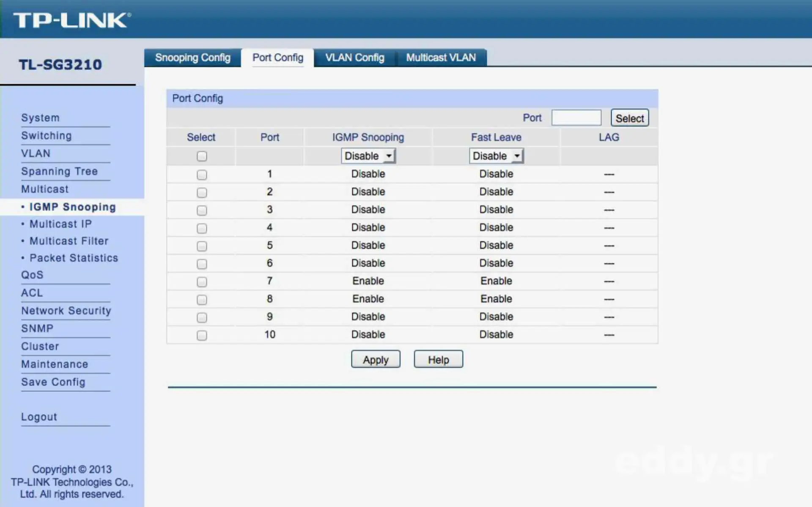Viewport: 812px width, 507px height.
Task: Go to Save Config in sidebar
Action: tap(53, 382)
